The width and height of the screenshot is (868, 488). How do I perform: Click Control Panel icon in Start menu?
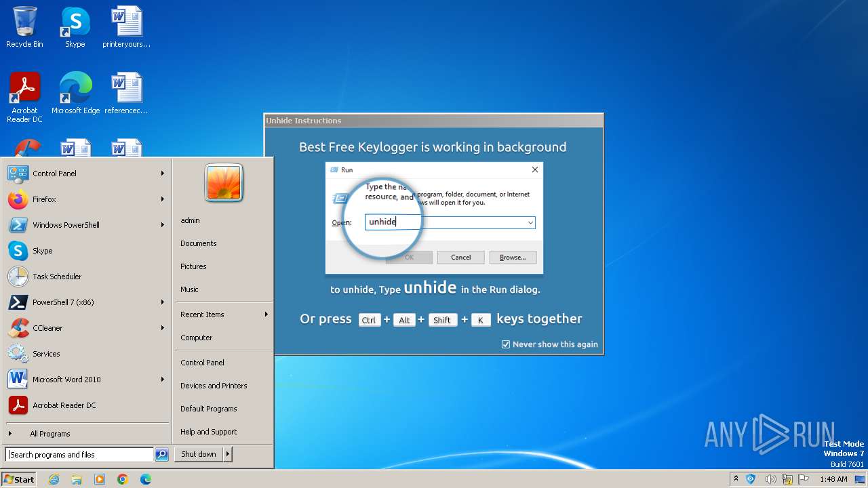pyautogui.click(x=18, y=174)
